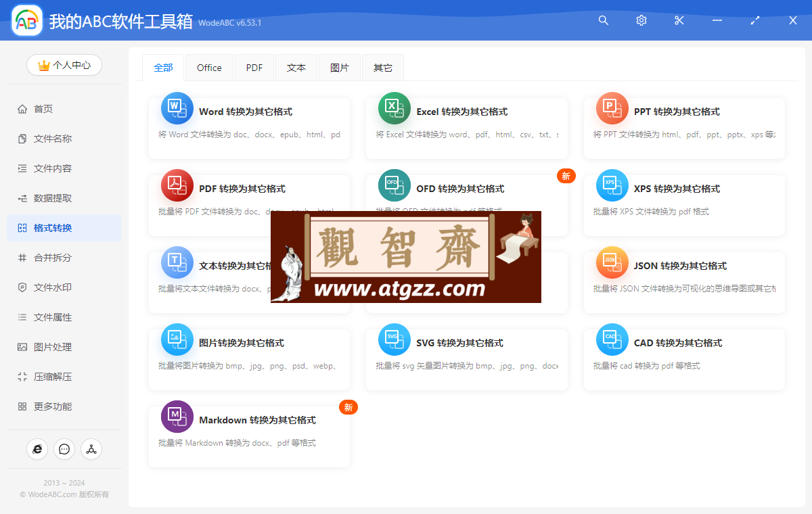Image resolution: width=812 pixels, height=514 pixels.
Task: Open 文件水印 in the sidebar
Action: [64, 287]
